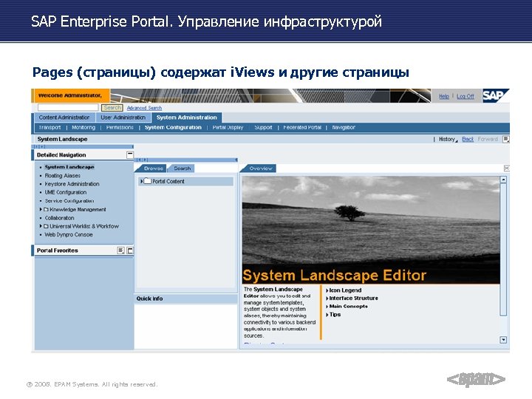532x399 pixels.
Task: Click the Detailed Navigation header text
Action: pos(61,155)
